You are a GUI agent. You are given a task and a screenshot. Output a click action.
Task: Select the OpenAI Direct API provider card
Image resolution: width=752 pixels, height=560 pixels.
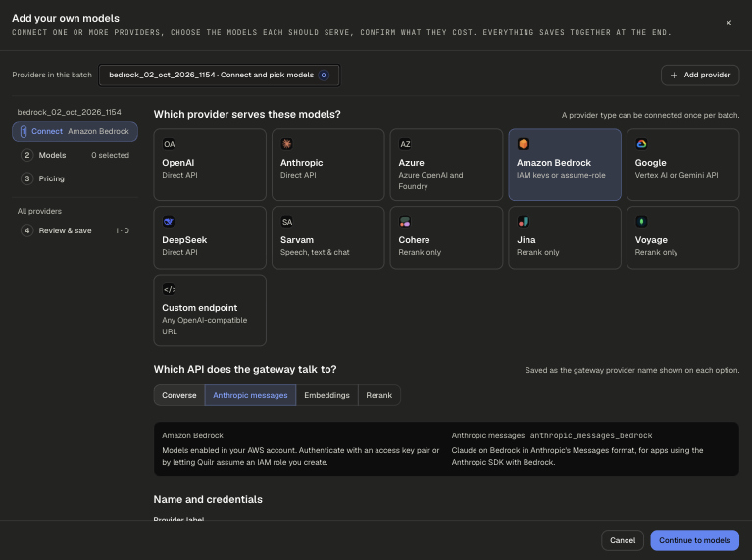point(210,165)
